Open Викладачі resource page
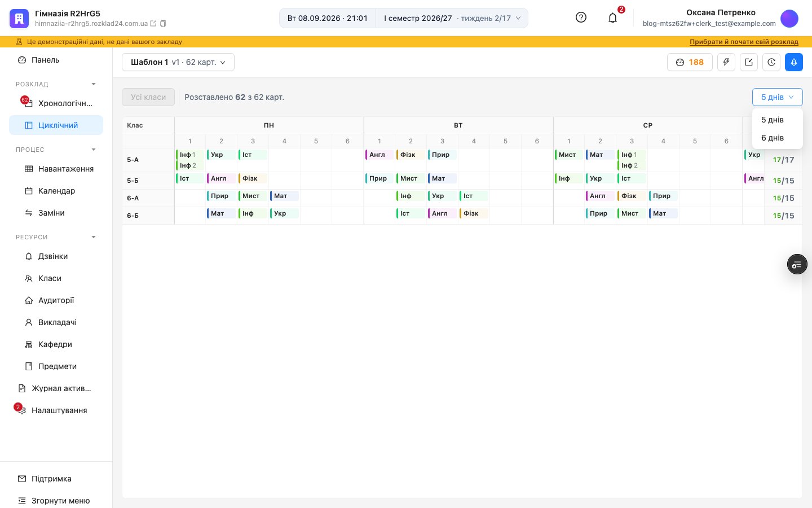 pyautogui.click(x=56, y=322)
